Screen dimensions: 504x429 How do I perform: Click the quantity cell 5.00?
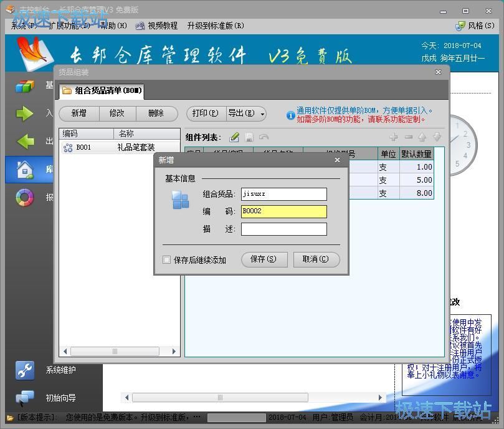416,180
